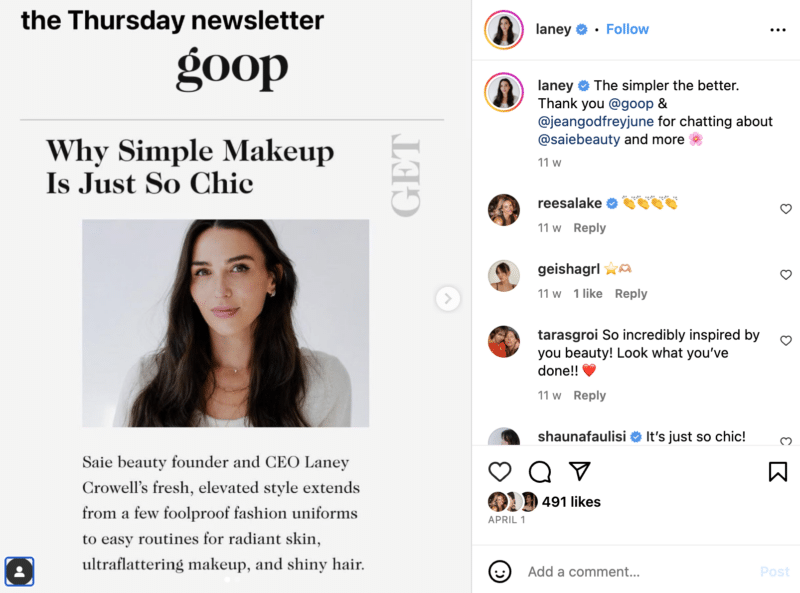Focus the Add a comment field
Screen dimensions: 800x593
[x=638, y=572]
